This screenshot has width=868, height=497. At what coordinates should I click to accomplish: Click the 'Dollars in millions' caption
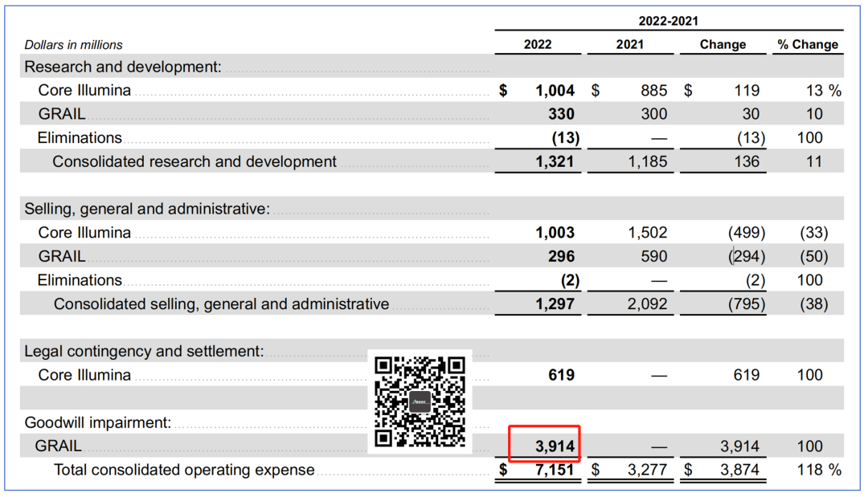[x=74, y=45]
